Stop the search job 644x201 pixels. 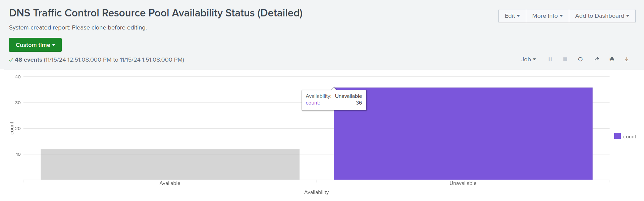[565, 59]
